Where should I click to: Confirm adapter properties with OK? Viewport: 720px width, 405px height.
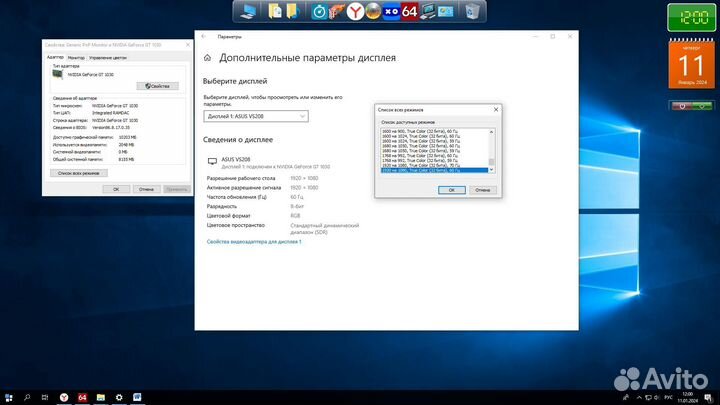click(x=116, y=189)
